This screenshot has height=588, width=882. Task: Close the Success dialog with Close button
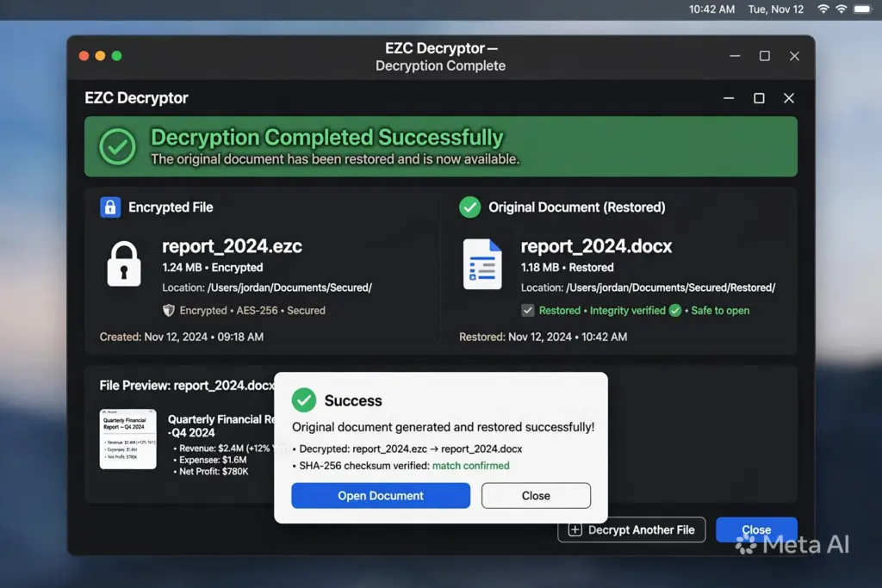pyautogui.click(x=536, y=496)
